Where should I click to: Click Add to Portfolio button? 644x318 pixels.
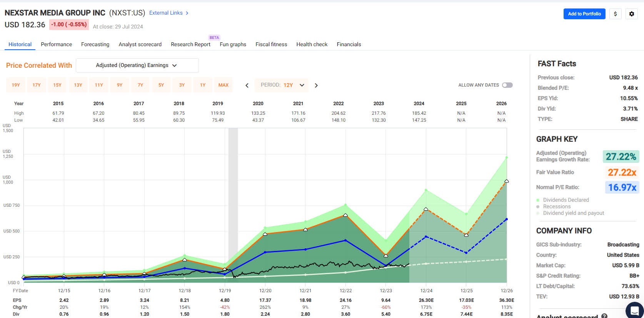point(584,14)
